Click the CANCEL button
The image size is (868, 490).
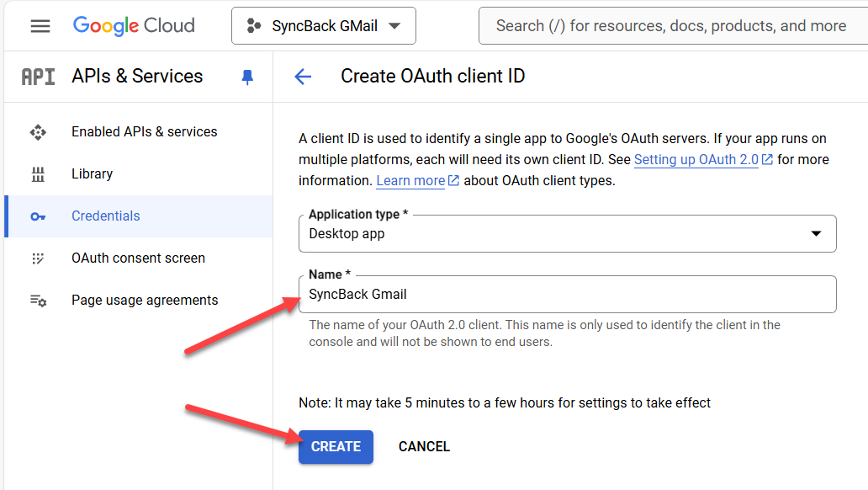click(424, 447)
